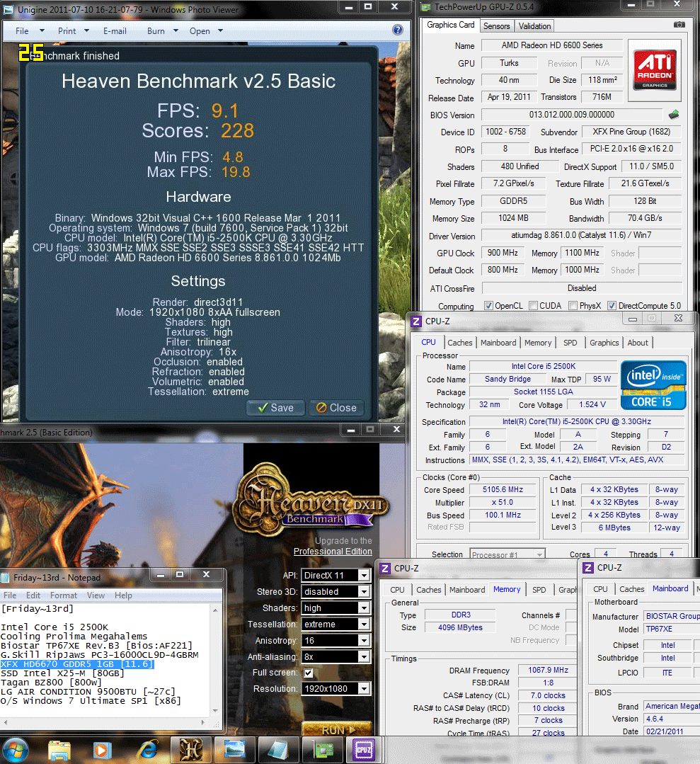Switch to GPU-Z Validation tab

(534, 25)
